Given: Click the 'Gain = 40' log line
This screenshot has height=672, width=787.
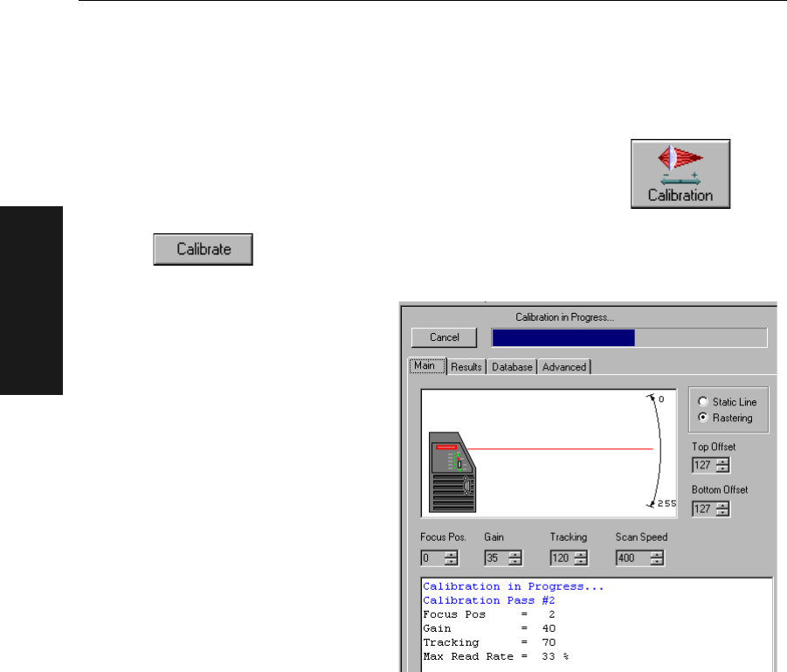Looking at the screenshot, I should click(489, 628).
